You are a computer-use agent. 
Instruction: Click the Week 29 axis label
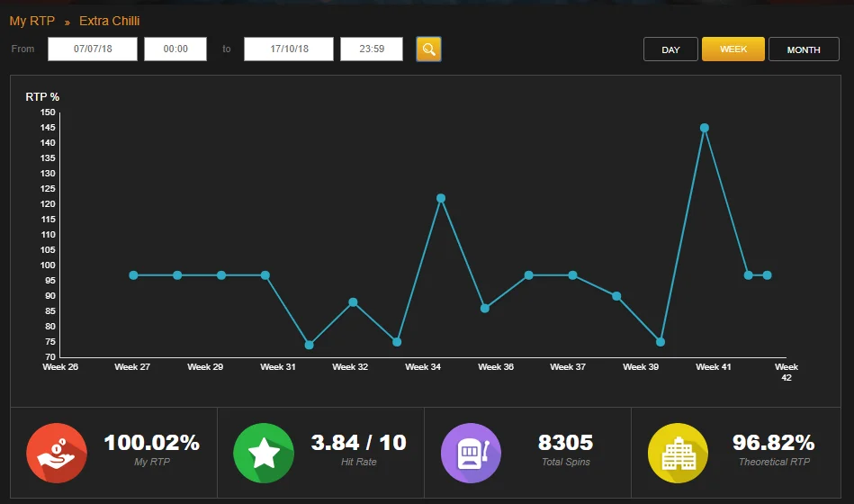(x=205, y=366)
